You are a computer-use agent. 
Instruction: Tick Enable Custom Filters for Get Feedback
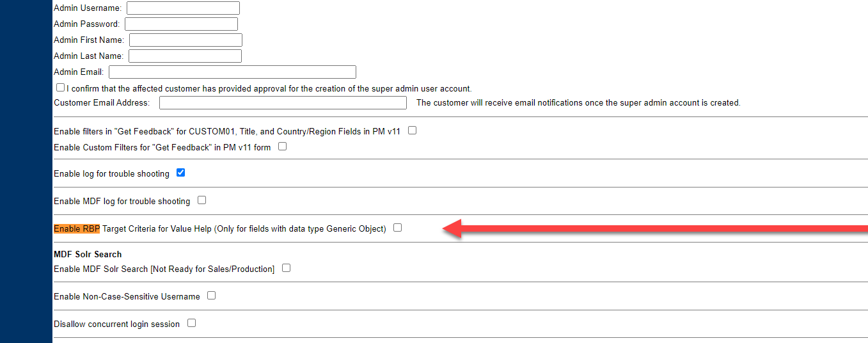(282, 147)
